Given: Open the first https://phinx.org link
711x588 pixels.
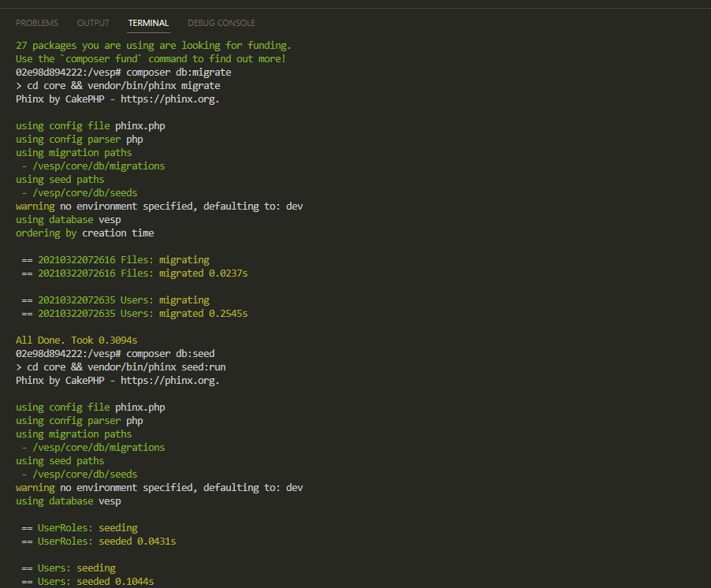Looking at the screenshot, I should pyautogui.click(x=169, y=99).
